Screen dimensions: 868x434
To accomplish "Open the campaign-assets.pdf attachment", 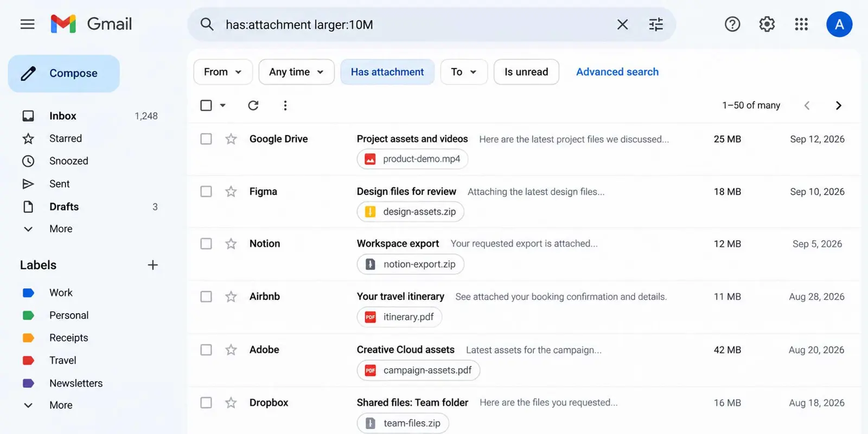I will coord(418,370).
